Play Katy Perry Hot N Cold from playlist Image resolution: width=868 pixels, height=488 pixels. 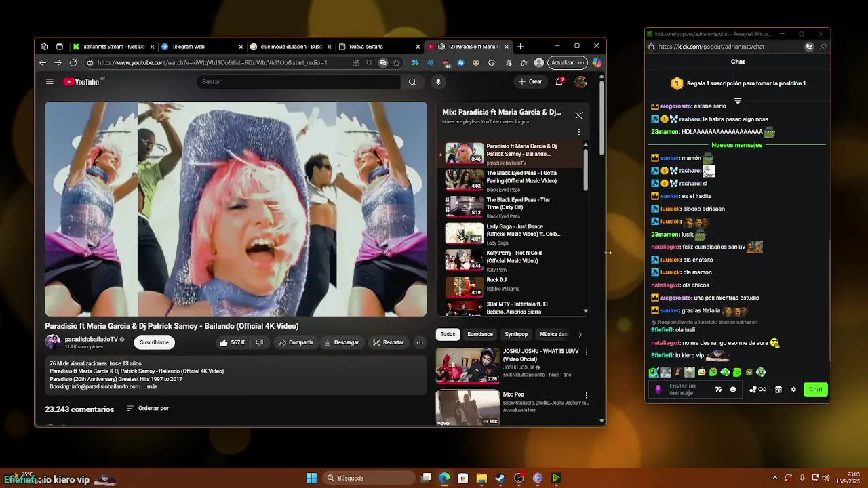pos(510,261)
